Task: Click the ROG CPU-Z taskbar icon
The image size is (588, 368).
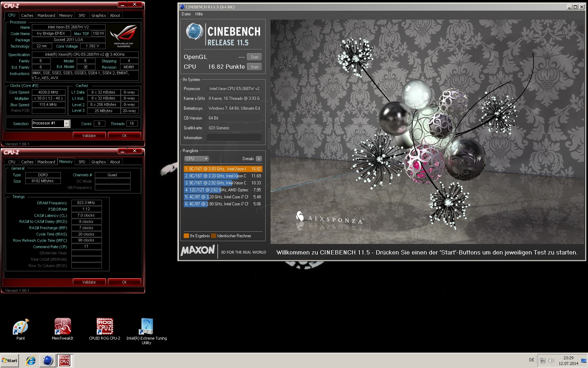Action: (x=64, y=360)
